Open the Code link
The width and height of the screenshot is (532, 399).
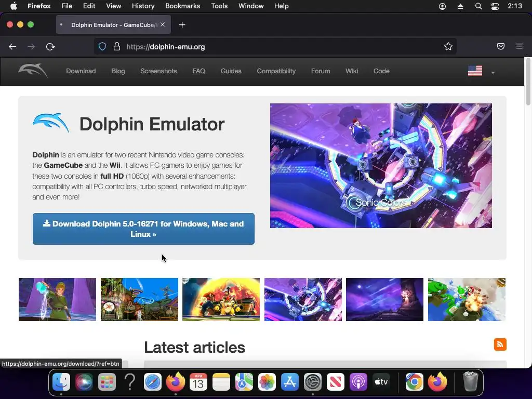381,71
